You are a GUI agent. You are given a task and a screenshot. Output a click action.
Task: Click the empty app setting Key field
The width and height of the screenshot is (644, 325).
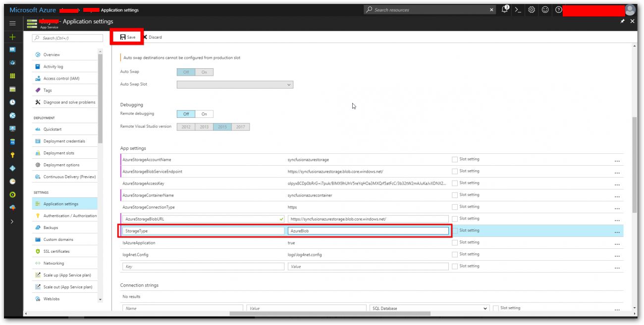[203, 267]
